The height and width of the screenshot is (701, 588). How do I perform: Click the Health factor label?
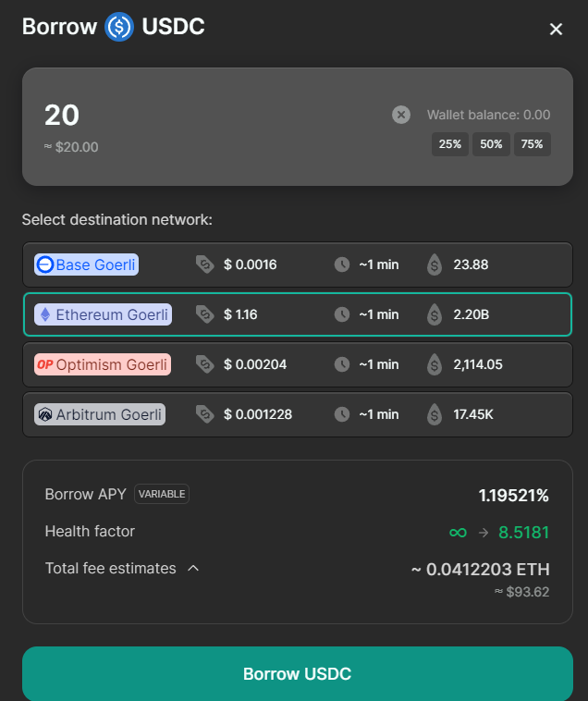tap(90, 531)
